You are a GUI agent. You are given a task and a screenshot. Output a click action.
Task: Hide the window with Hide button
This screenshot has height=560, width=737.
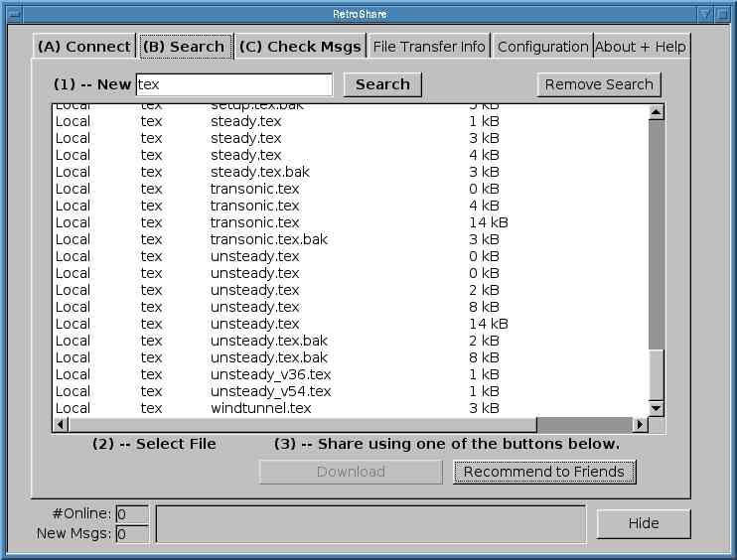[x=643, y=524]
